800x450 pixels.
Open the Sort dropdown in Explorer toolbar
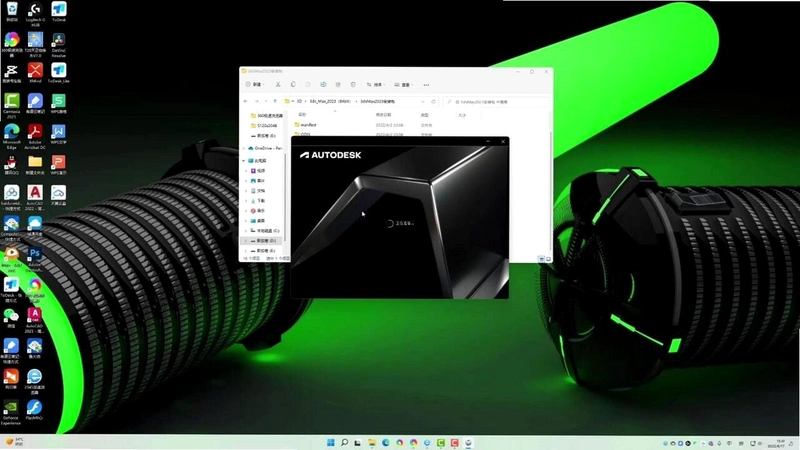(x=376, y=84)
